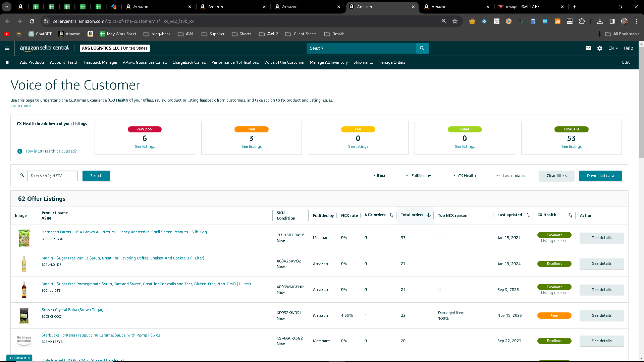The height and width of the screenshot is (362, 644).
Task: Sort by Total orders arrow
Action: [429, 215]
